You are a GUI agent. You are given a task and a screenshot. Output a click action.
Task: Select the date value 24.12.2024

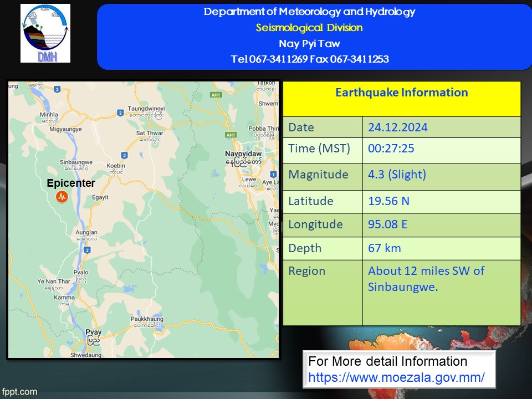click(398, 127)
